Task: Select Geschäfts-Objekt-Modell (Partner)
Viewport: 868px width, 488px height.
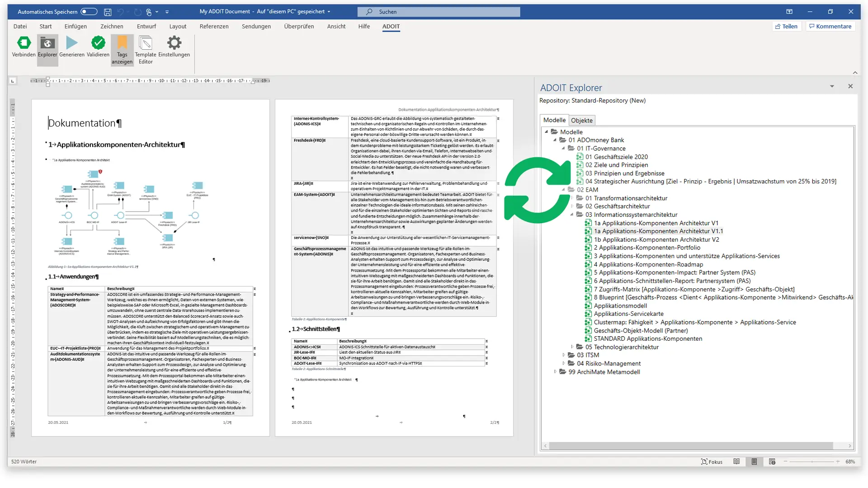Action: click(641, 330)
